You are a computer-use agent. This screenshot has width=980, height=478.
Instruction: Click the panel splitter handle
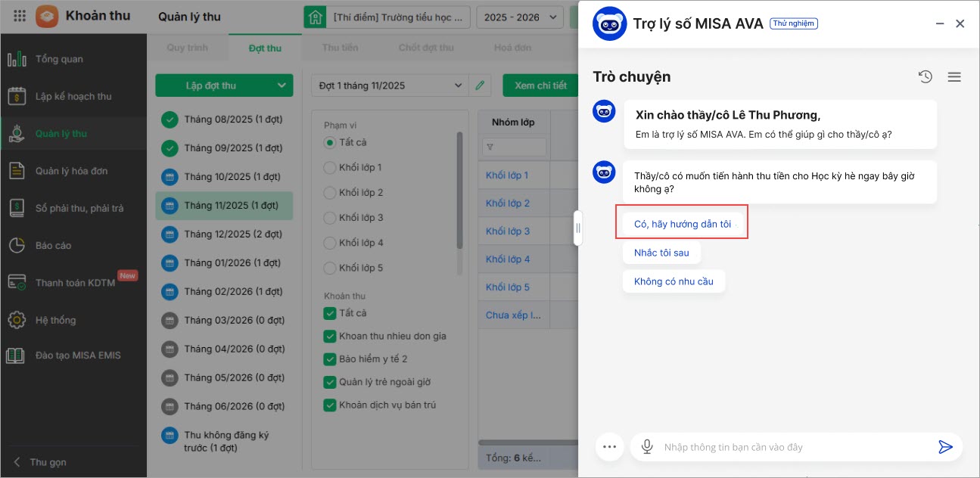click(x=577, y=228)
